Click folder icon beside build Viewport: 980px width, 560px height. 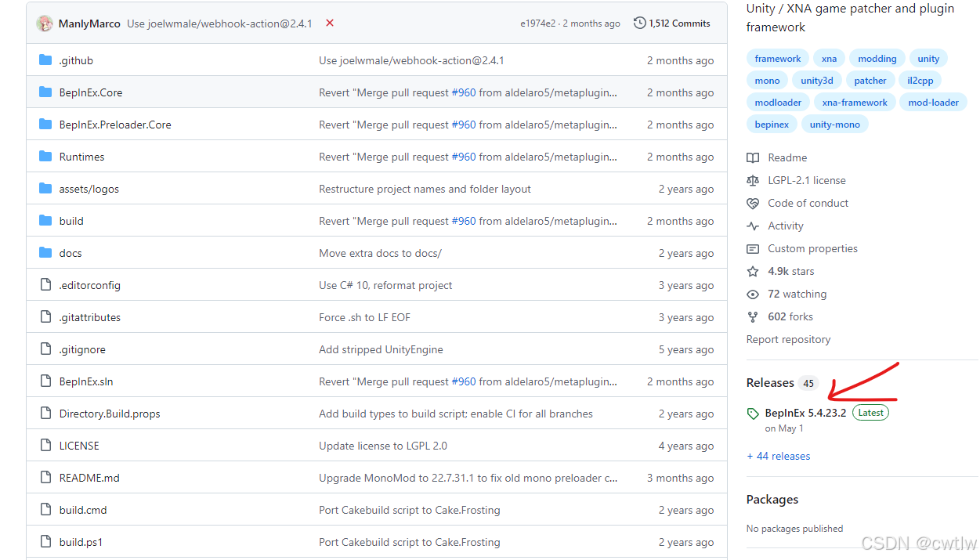pos(45,221)
